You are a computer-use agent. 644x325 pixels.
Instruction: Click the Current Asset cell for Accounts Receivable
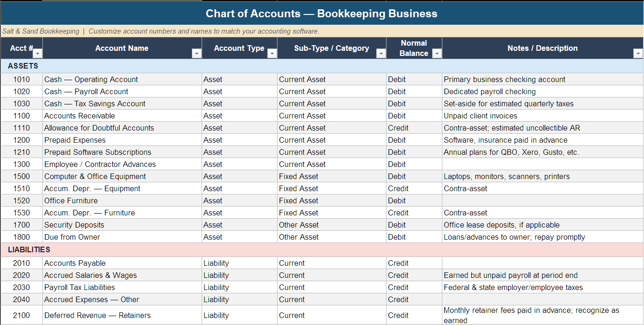pos(332,116)
